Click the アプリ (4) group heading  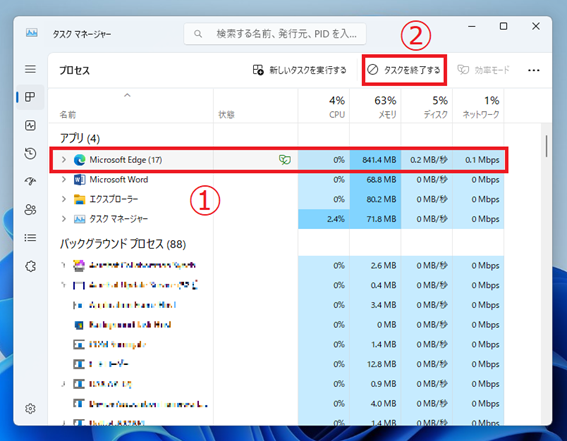(80, 138)
